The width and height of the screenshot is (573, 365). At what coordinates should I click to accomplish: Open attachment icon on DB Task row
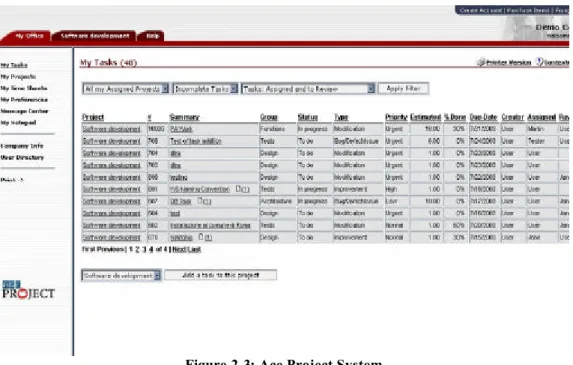(200, 201)
